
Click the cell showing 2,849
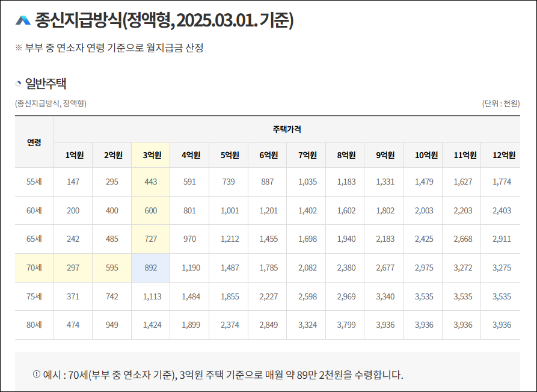coord(268,325)
